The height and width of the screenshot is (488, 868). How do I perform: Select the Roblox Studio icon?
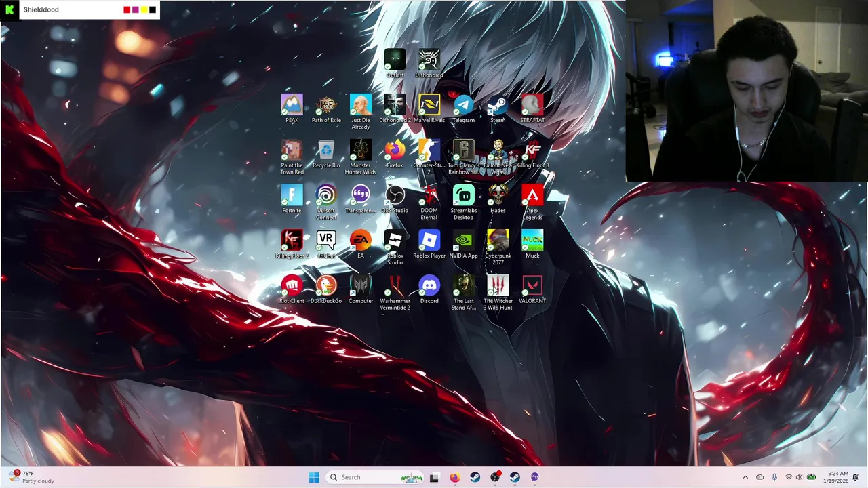pos(395,247)
